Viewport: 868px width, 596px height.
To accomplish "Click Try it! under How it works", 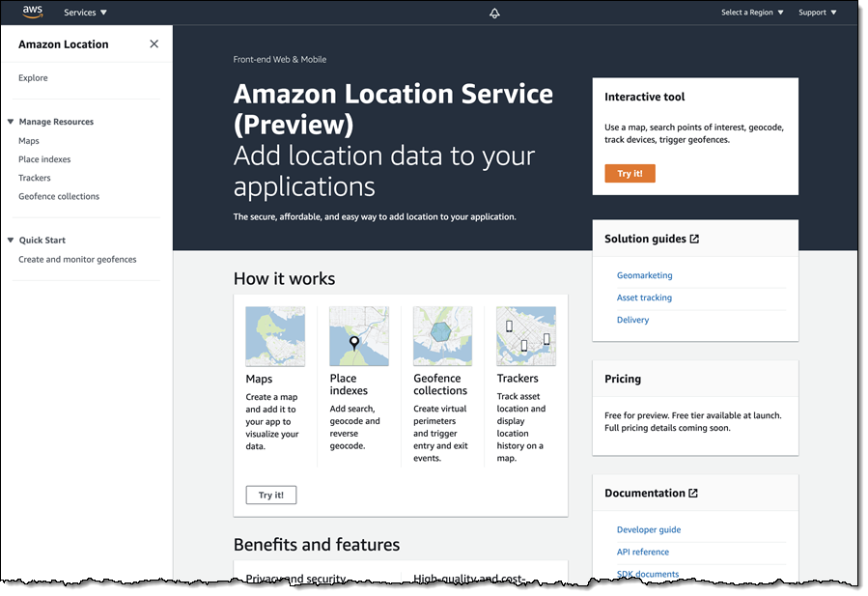I will point(271,496).
